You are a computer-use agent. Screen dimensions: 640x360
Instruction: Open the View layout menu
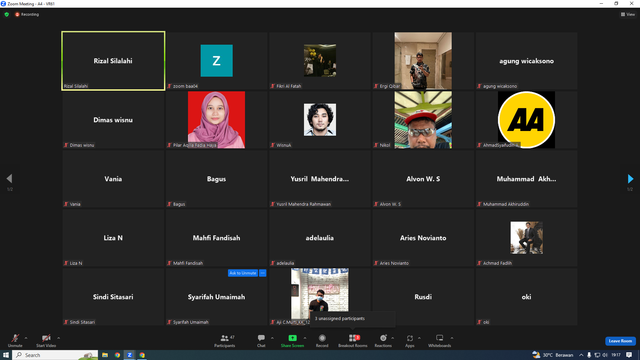(x=628, y=14)
